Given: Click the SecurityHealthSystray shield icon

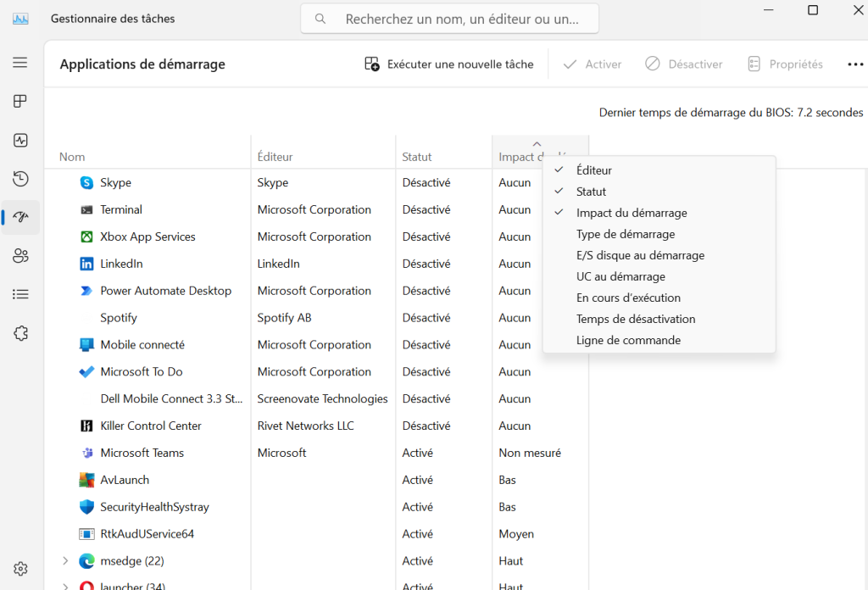Looking at the screenshot, I should pos(86,507).
